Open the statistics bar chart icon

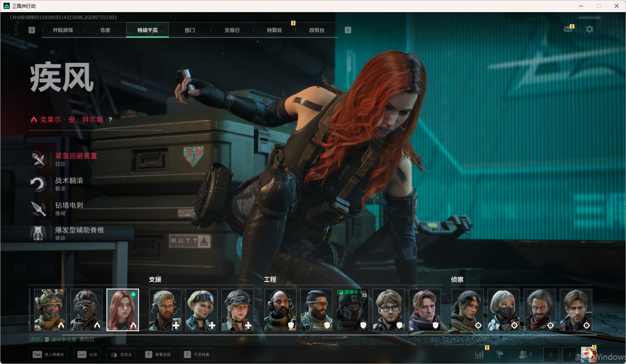point(479,355)
